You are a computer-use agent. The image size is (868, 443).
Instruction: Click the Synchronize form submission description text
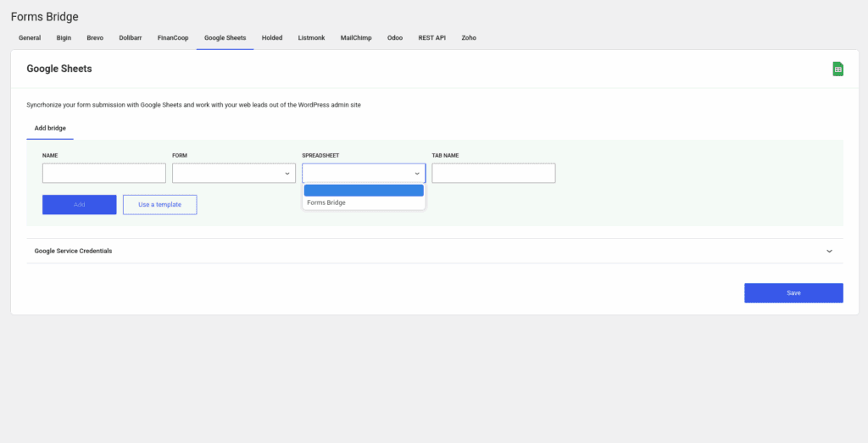click(194, 105)
